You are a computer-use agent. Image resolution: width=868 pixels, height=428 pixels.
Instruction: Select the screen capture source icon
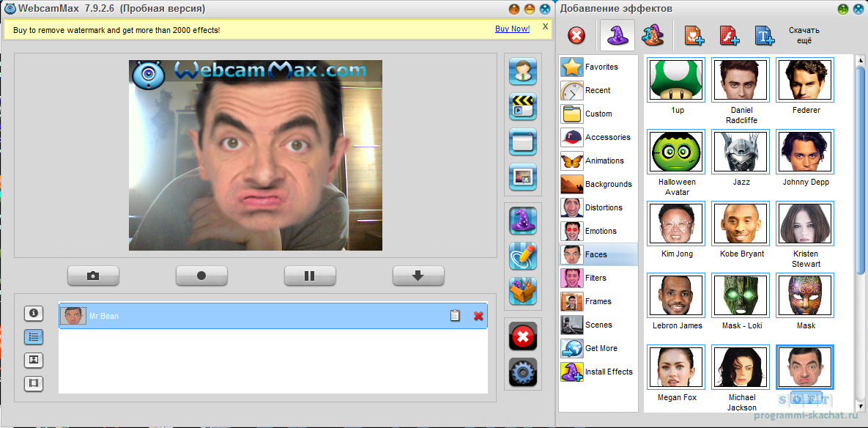[522, 141]
